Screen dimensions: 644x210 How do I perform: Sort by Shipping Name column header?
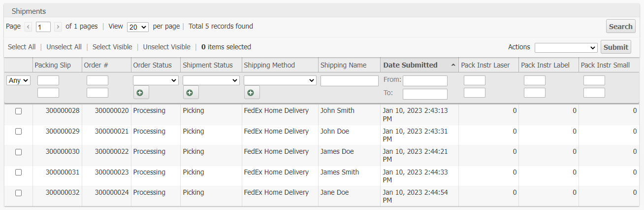pos(343,65)
